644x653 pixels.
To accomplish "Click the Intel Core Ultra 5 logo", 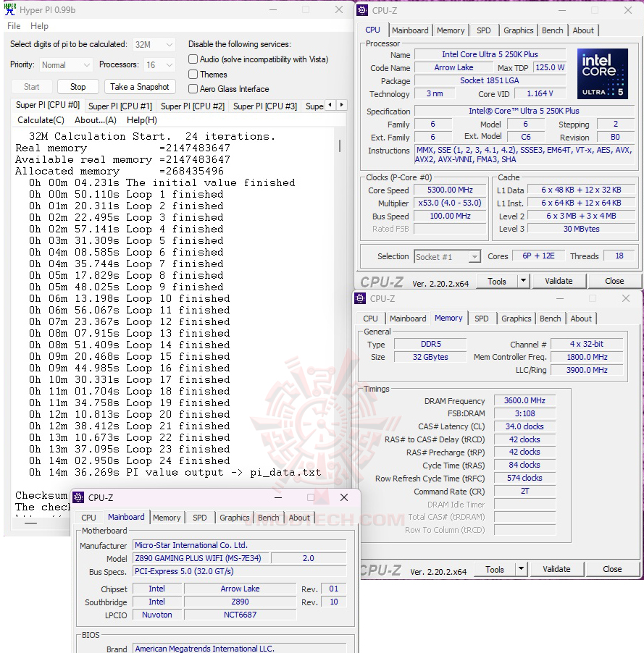I will 602,73.
